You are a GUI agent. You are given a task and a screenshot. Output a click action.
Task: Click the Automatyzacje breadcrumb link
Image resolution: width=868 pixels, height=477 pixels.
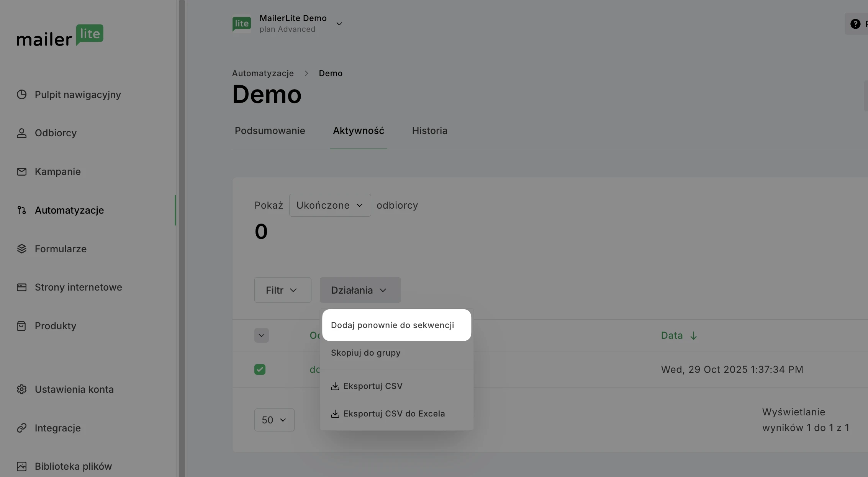point(263,73)
